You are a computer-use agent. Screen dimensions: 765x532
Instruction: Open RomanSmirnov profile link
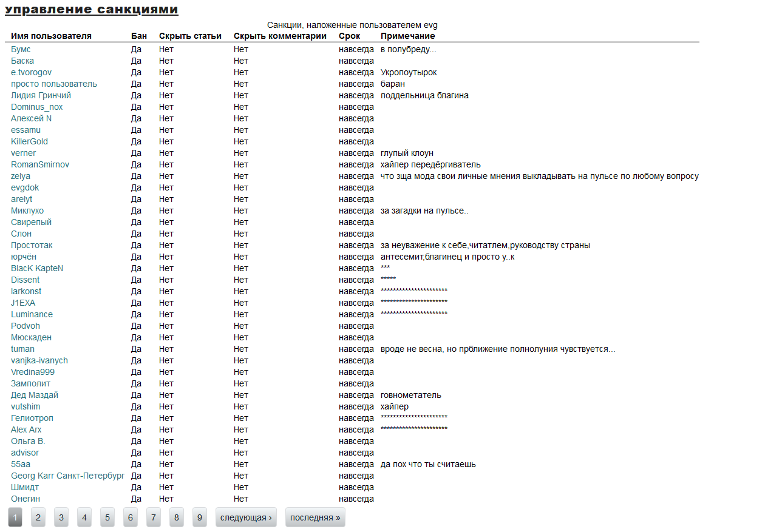(x=40, y=164)
